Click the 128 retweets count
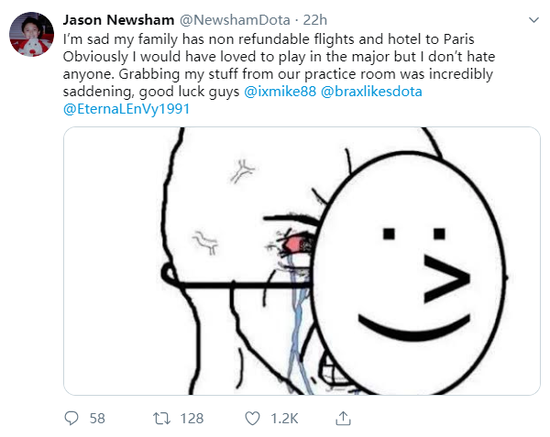Image resolution: width=550 pixels, height=437 pixels. [x=192, y=418]
